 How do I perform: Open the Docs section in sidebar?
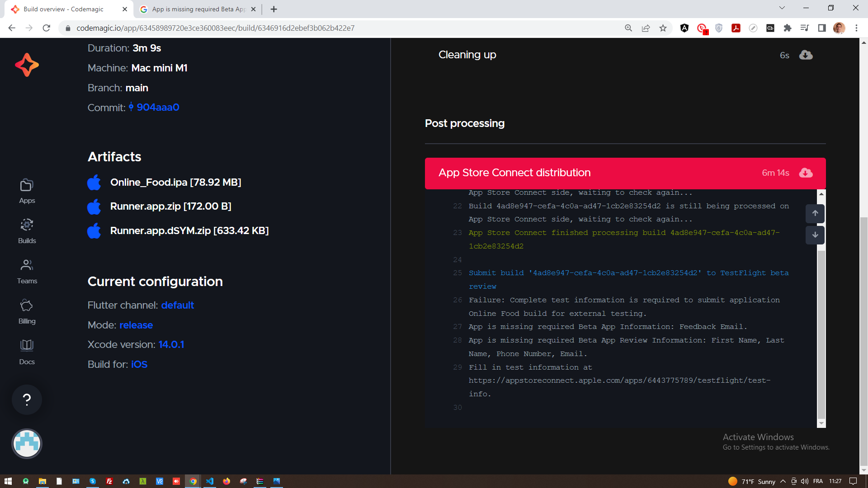27,352
